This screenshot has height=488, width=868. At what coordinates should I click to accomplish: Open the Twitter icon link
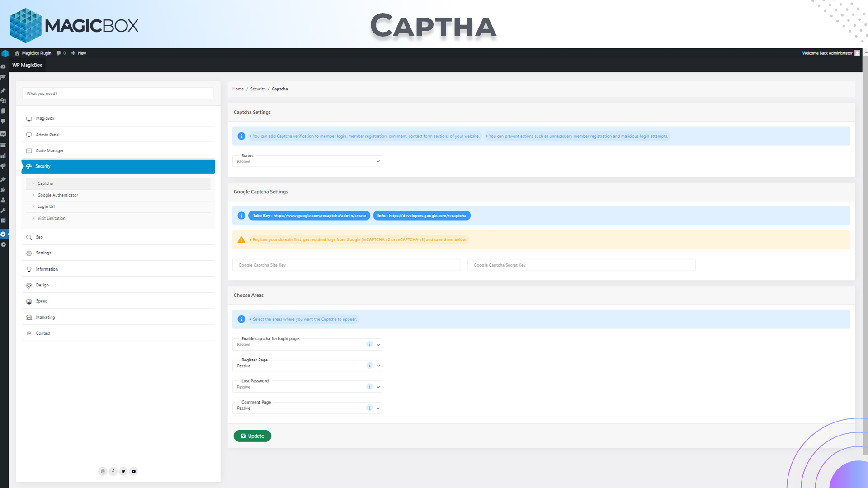click(123, 471)
